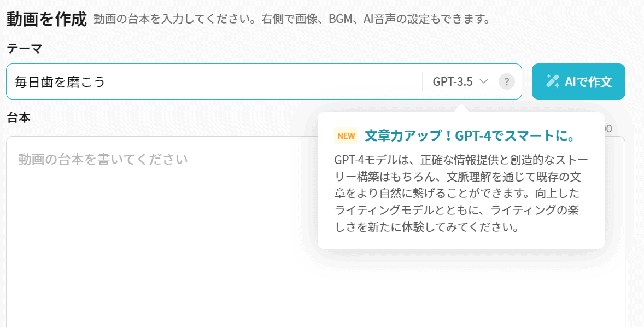
Task: Click the divider left of GPT-3.5
Action: click(422, 82)
